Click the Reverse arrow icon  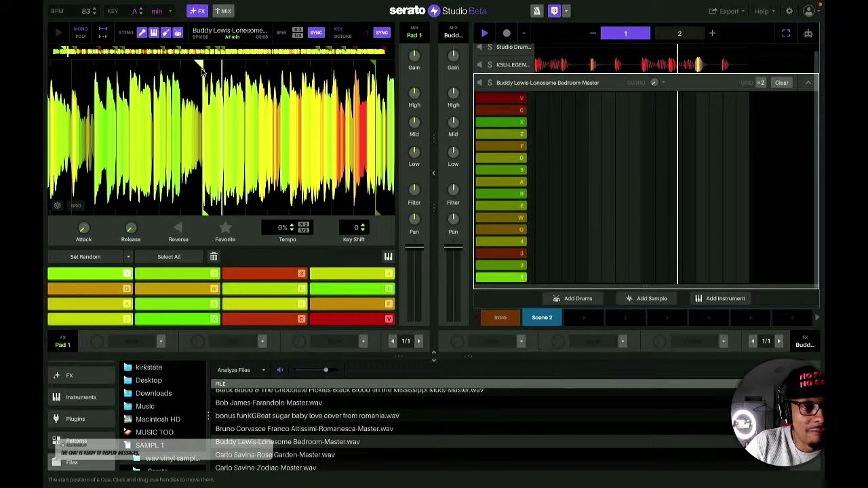(x=178, y=228)
